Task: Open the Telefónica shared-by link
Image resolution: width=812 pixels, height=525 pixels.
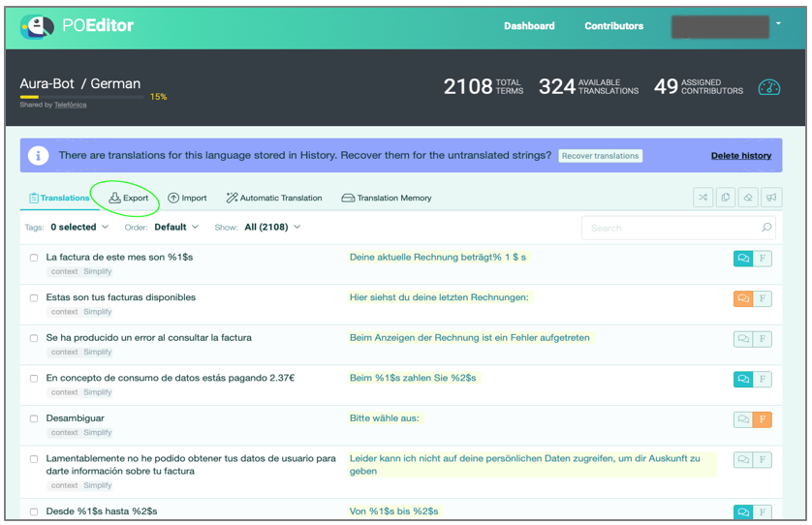Action: [x=71, y=105]
